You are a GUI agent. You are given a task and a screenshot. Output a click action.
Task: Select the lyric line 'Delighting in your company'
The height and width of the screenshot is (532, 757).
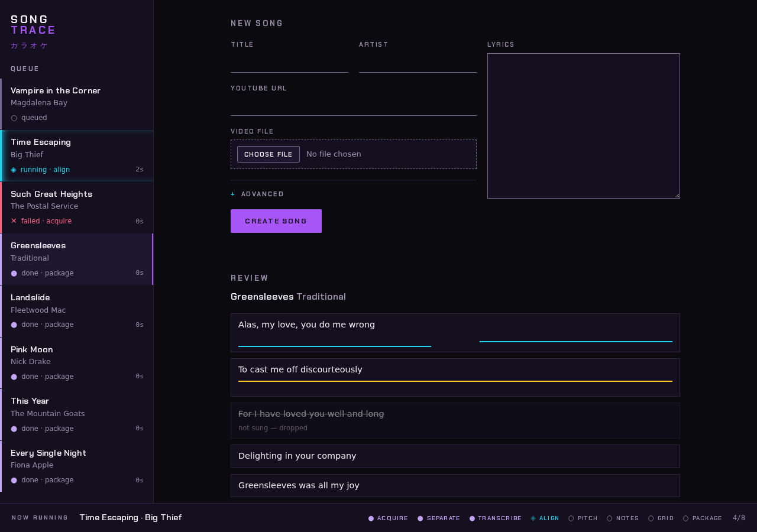pyautogui.click(x=455, y=456)
